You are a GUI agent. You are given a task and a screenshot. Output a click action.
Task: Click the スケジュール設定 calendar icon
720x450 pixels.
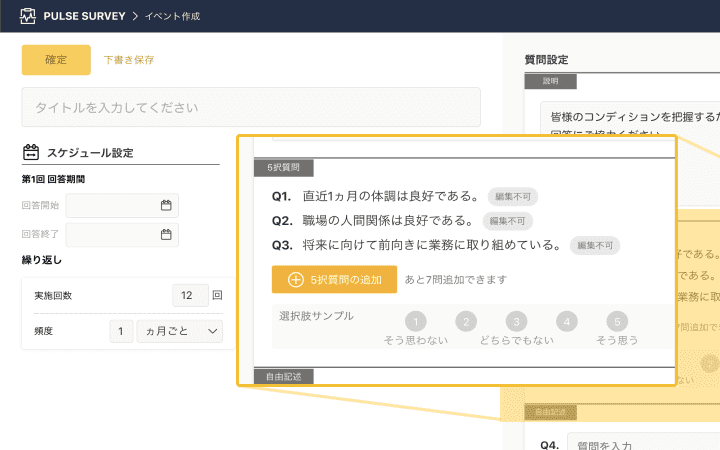(31, 153)
